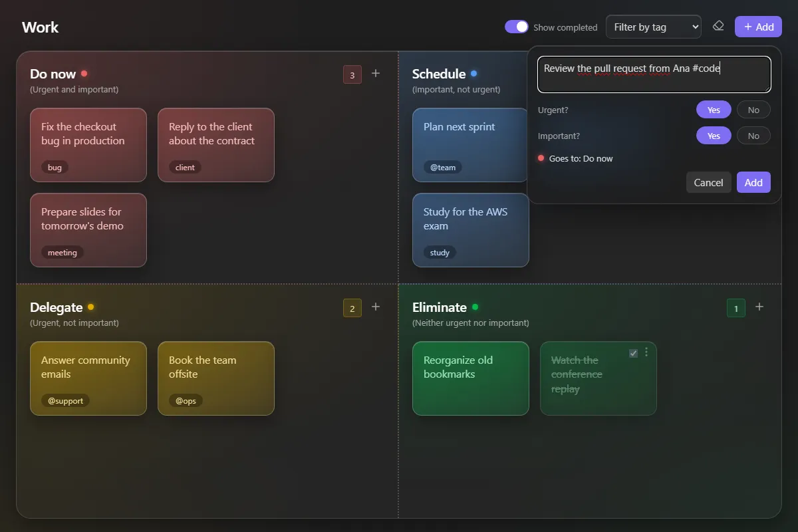Toggle the Show completed switch
The height and width of the screenshot is (532, 798).
(517, 27)
